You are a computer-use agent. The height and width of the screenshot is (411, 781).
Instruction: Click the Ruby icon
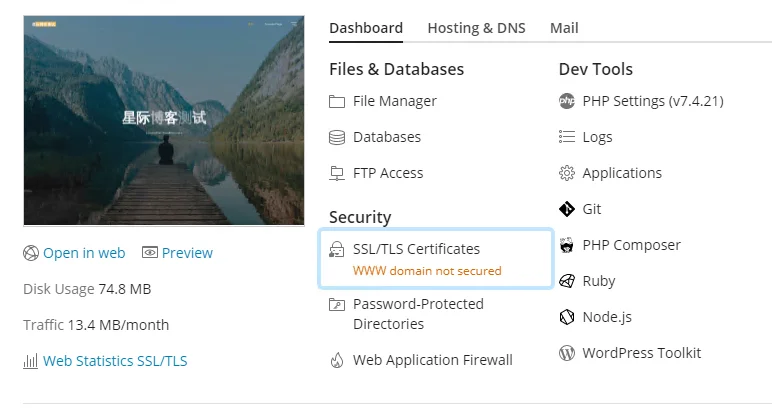pos(567,281)
